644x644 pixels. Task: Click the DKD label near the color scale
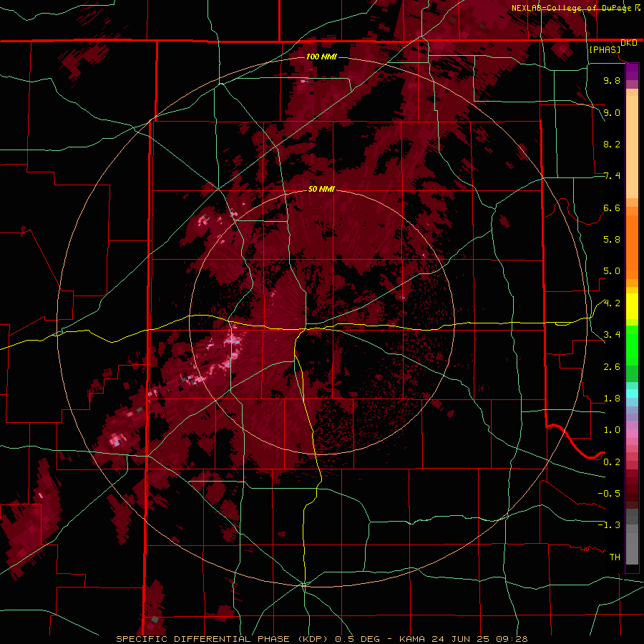629,43
